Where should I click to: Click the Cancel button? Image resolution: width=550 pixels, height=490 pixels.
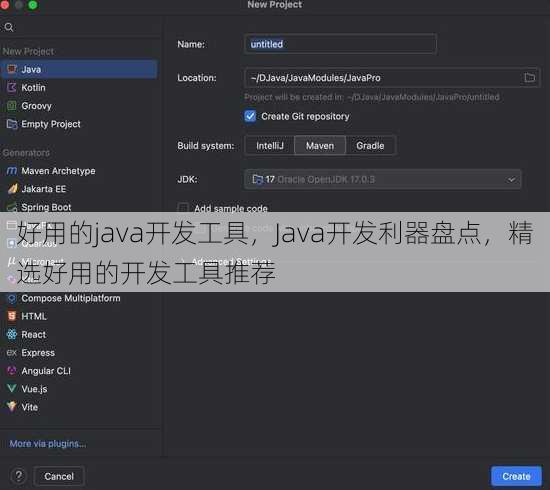pos(59,476)
